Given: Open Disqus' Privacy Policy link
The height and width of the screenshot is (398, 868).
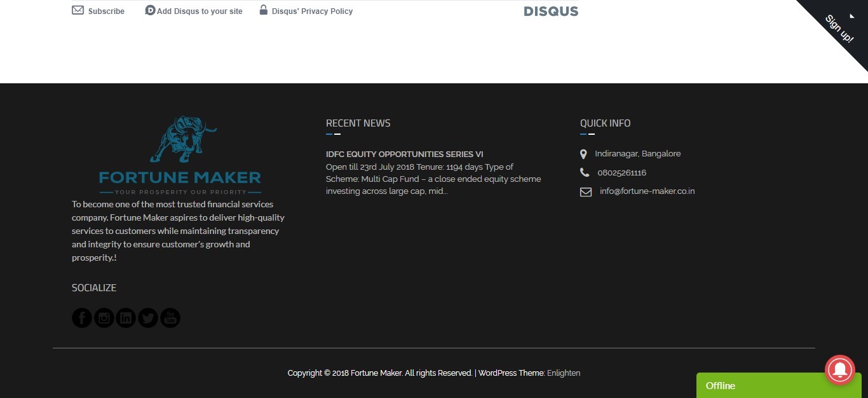Looking at the screenshot, I should click(312, 11).
